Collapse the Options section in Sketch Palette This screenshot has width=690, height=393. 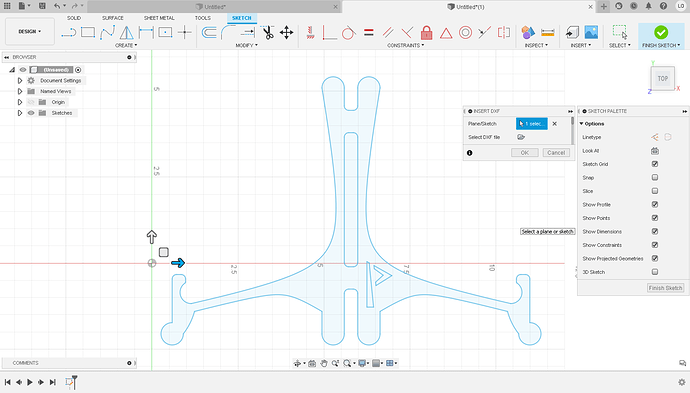click(581, 124)
